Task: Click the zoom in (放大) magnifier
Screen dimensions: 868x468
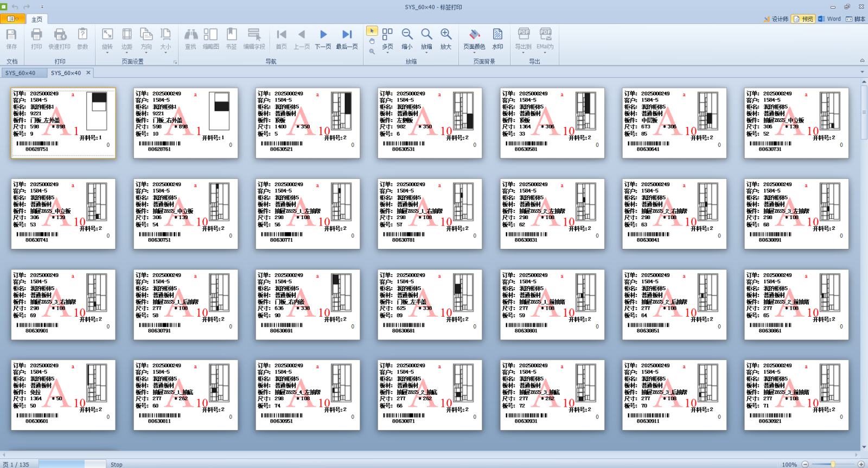Action: pos(445,39)
